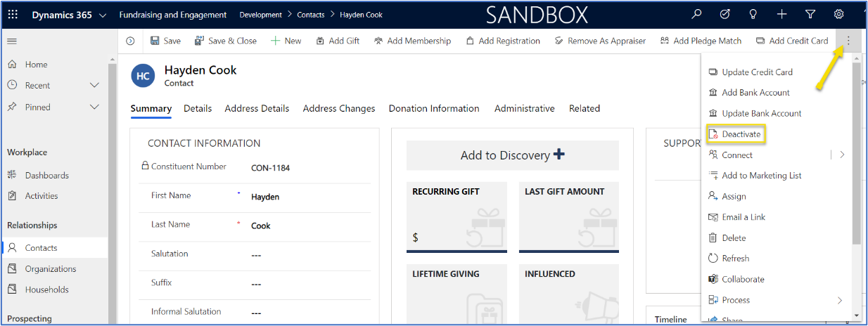868x326 pixels.
Task: Click the overflow menu vertical scrollbar
Action: coord(856,153)
